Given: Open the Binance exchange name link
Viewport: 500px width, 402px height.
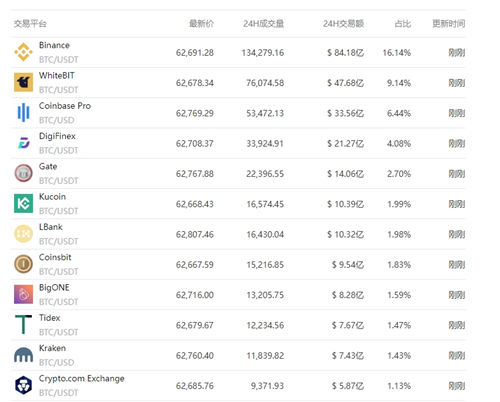Looking at the screenshot, I should [x=54, y=45].
